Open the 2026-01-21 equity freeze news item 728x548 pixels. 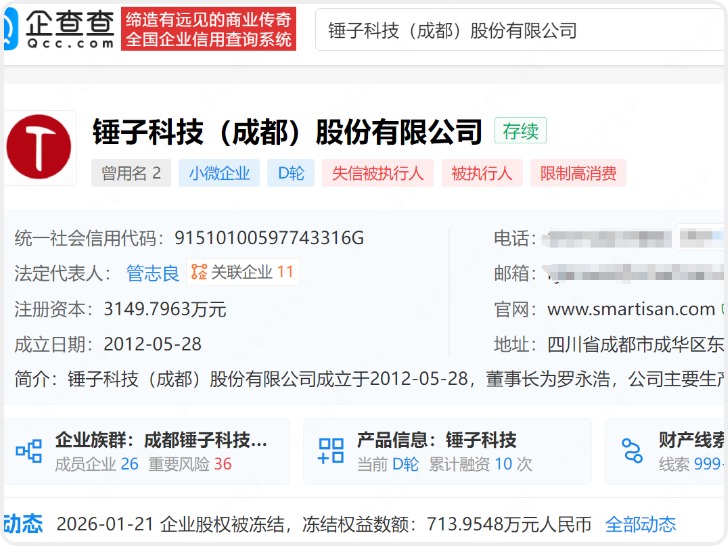pos(324,524)
